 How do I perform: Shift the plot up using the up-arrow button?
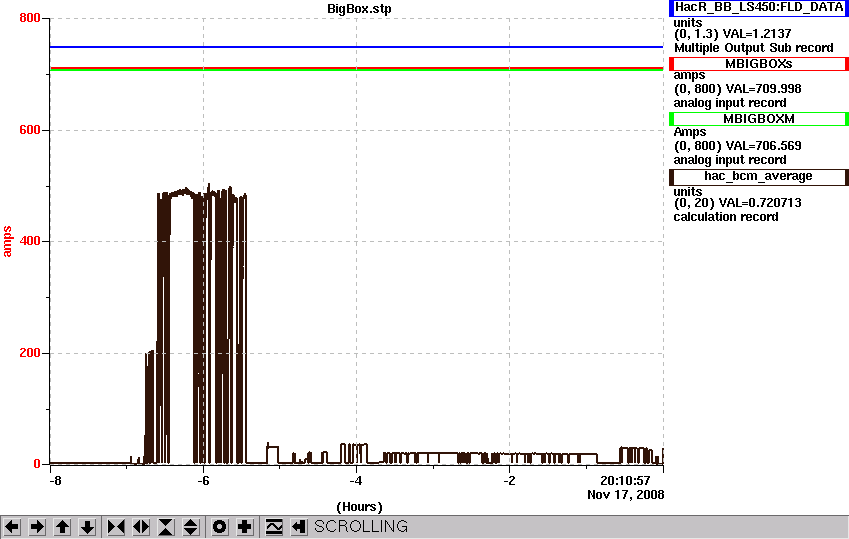coord(62,527)
